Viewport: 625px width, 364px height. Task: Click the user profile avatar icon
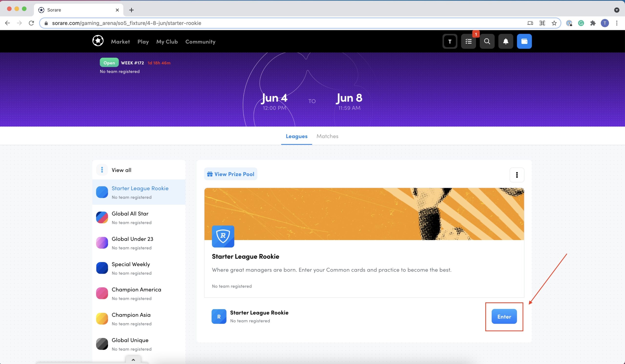605,23
